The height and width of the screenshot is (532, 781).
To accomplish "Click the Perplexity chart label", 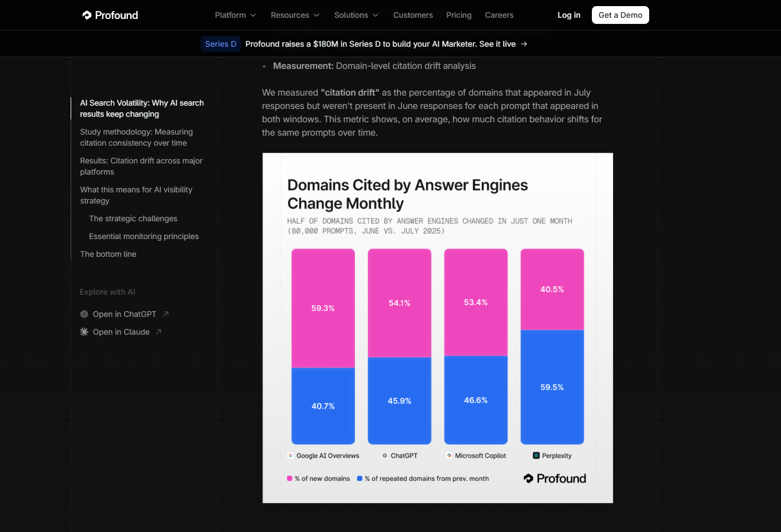I will [x=557, y=456].
